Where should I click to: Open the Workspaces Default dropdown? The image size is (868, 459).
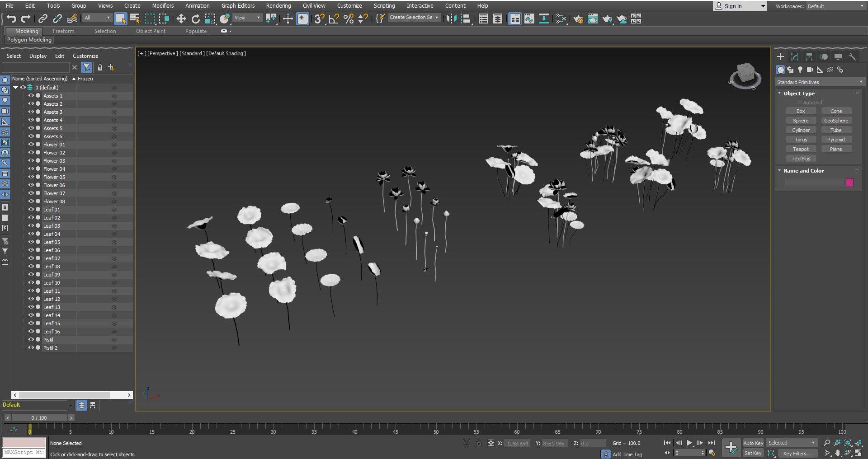coord(835,6)
